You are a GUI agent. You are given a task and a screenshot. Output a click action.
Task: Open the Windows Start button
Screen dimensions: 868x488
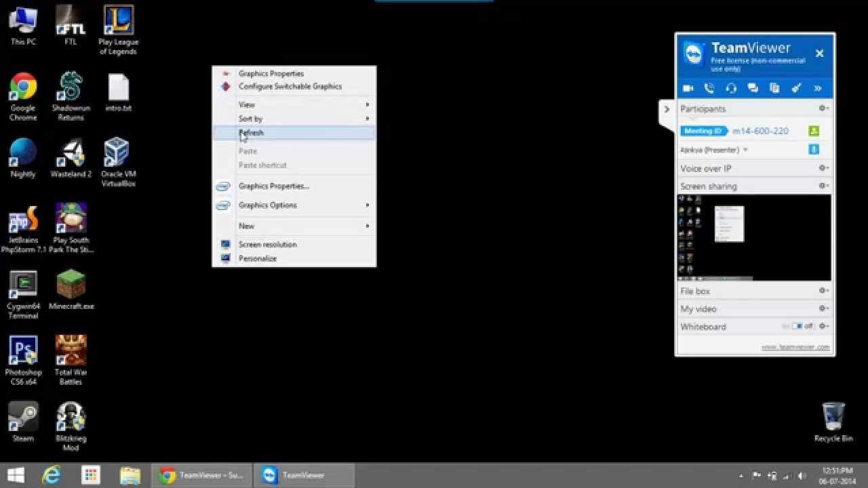(15, 475)
